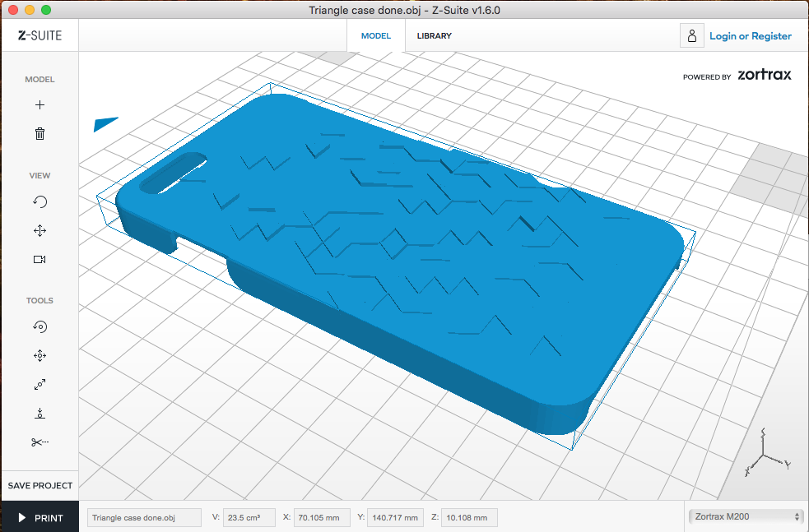Select the pan view arrows icon
Image resolution: width=809 pixels, height=532 pixels.
click(x=40, y=231)
